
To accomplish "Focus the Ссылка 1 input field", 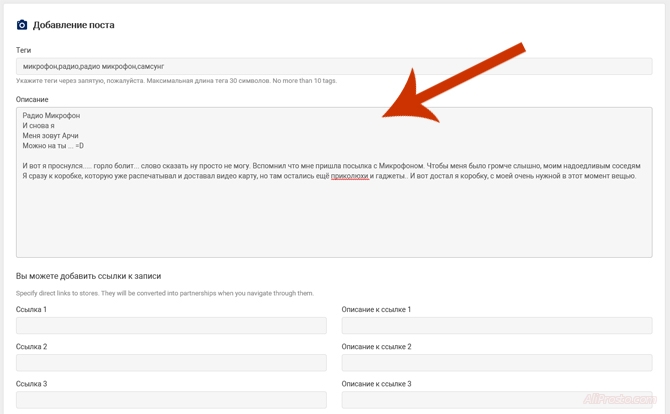I will click(171, 326).
